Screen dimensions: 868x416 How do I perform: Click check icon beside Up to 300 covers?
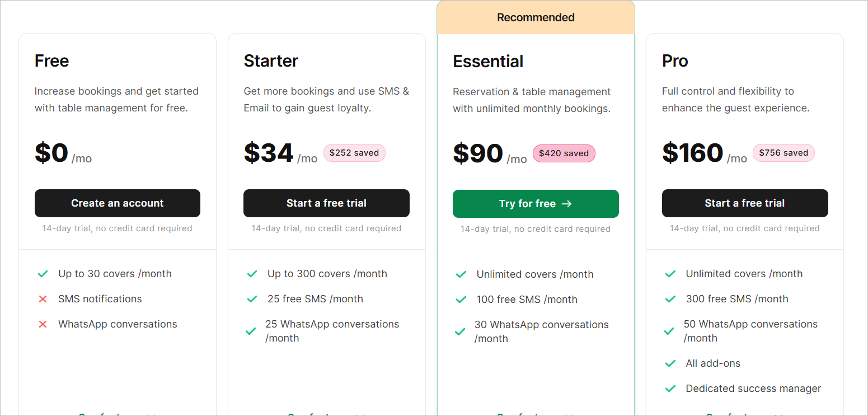click(252, 274)
